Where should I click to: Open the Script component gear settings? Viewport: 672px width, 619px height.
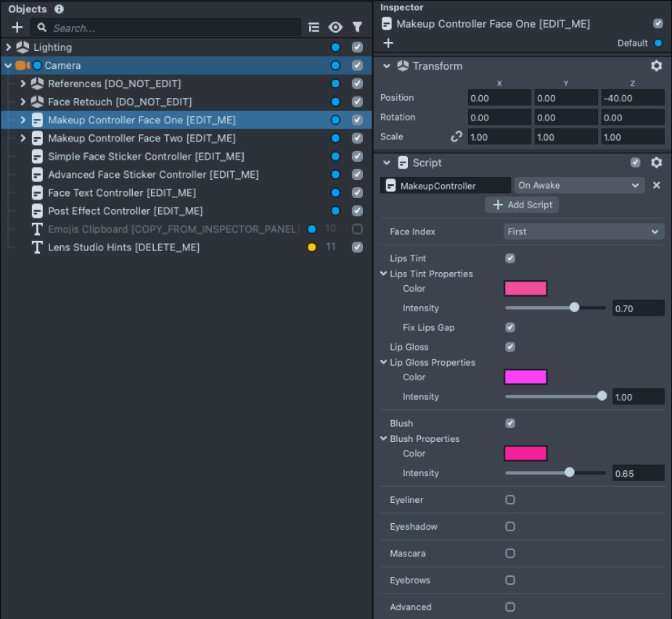[656, 163]
